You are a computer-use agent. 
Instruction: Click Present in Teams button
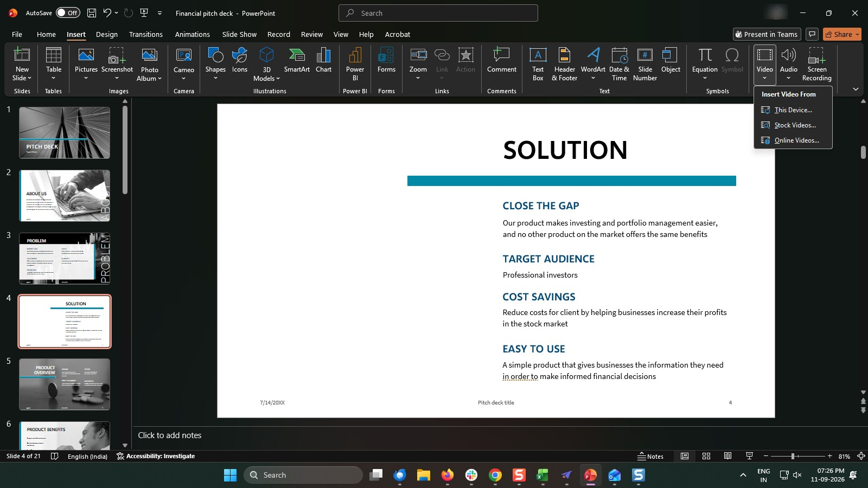click(766, 34)
